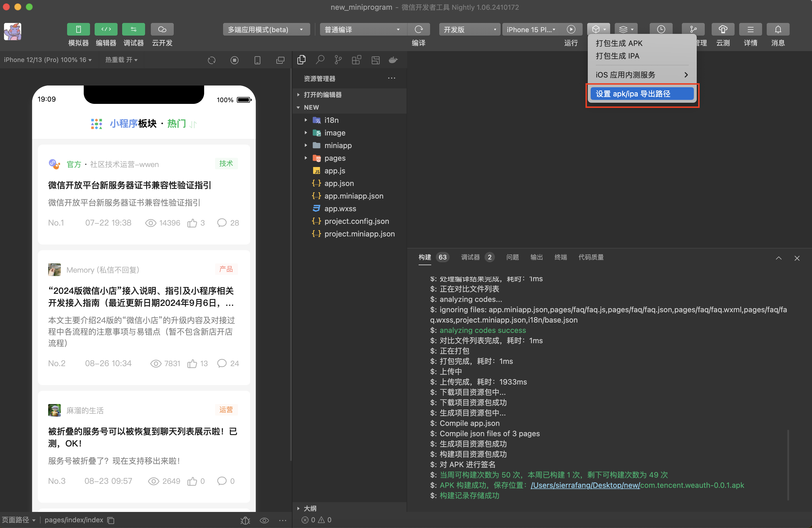The height and width of the screenshot is (528, 812).
Task: Open resource manager more options
Action: [391, 78]
